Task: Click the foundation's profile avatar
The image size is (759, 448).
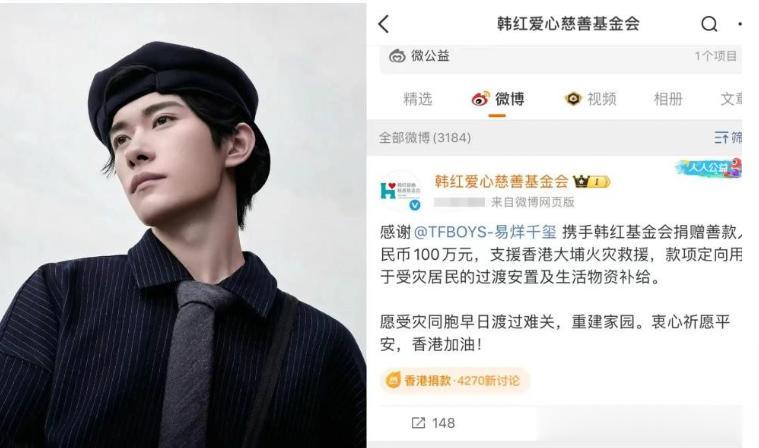Action: (x=400, y=192)
